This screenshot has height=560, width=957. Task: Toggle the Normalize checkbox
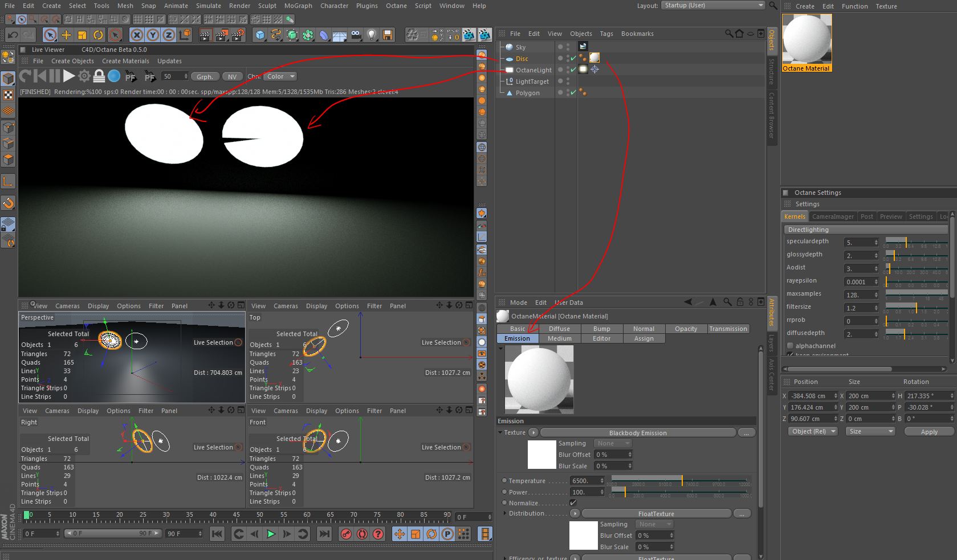(x=573, y=503)
